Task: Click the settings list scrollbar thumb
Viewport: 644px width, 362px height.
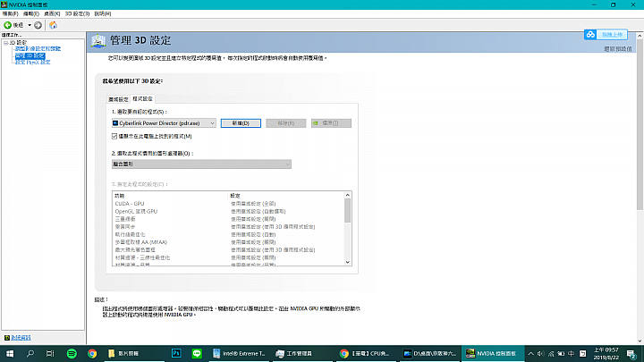Action: coord(347,211)
